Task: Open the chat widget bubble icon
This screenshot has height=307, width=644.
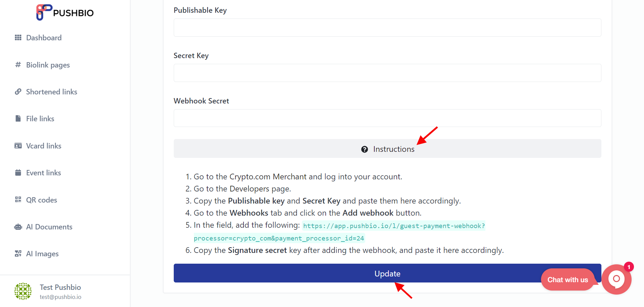Action: click(x=616, y=279)
